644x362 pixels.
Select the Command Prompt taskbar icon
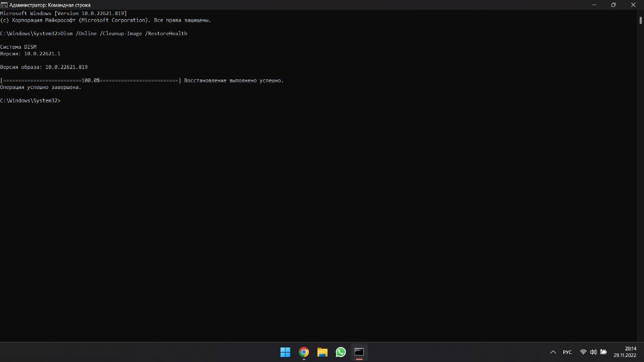(x=359, y=352)
